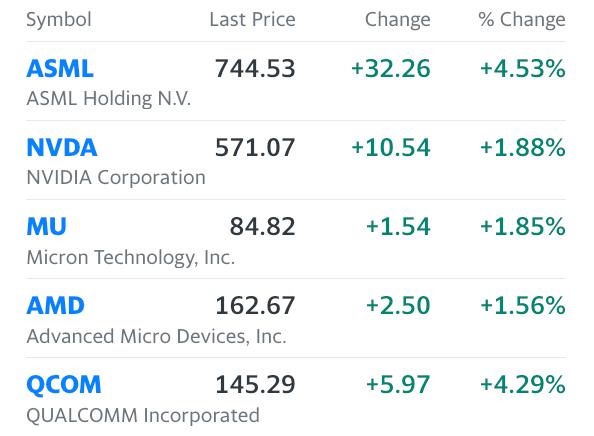594x436 pixels.
Task: Open the NVDA ticker link
Action: pyautogui.click(x=62, y=147)
